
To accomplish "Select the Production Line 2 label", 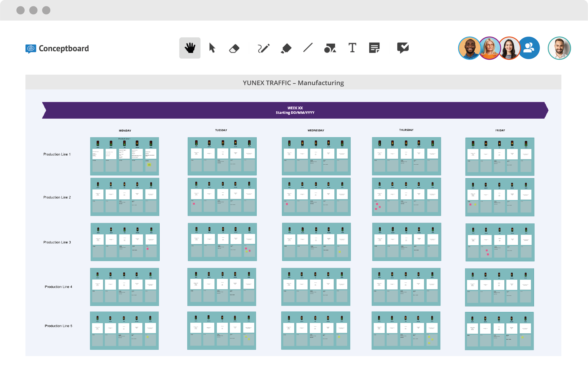I will click(x=57, y=197).
